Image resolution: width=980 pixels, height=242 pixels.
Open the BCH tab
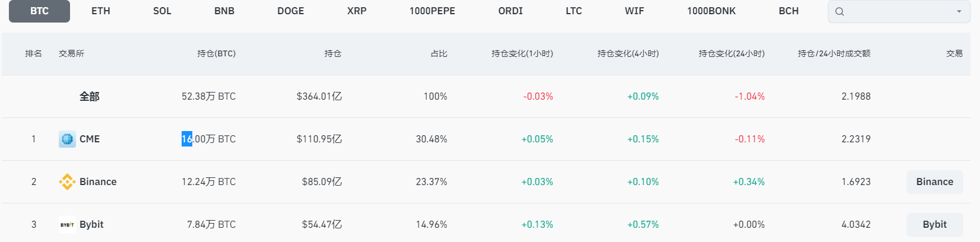pyautogui.click(x=788, y=11)
